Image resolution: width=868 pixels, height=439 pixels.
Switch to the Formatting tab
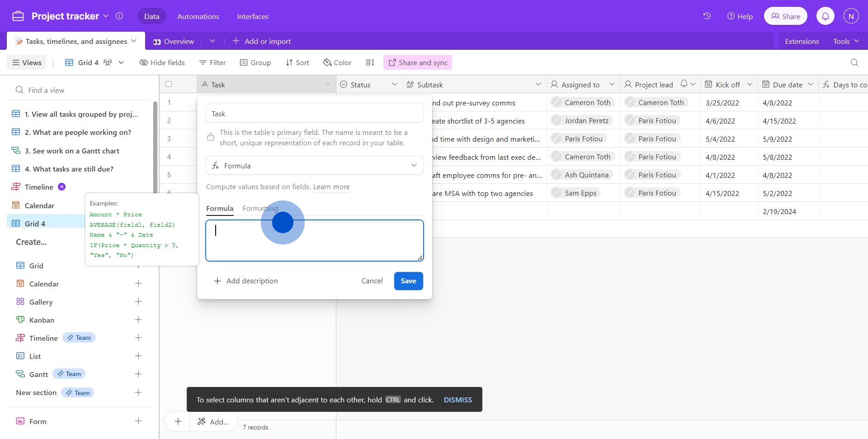260,208
